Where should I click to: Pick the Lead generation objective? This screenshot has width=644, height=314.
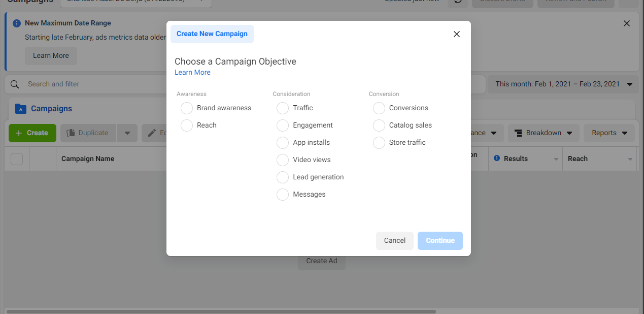(x=283, y=177)
